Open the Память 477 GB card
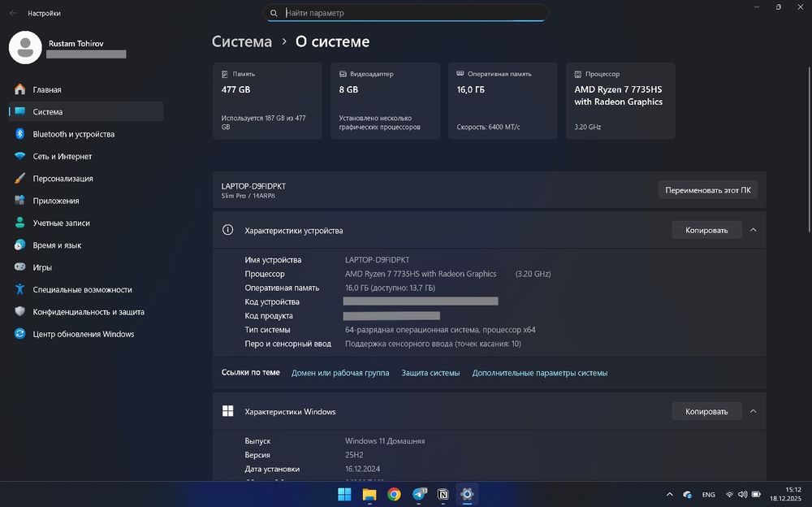This screenshot has width=812, height=507. point(267,101)
